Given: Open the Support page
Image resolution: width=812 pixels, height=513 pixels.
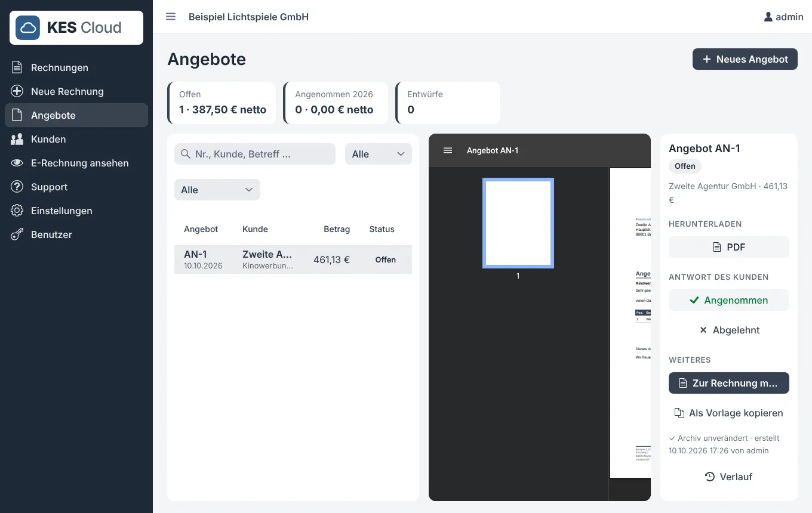Looking at the screenshot, I should (x=76, y=187).
